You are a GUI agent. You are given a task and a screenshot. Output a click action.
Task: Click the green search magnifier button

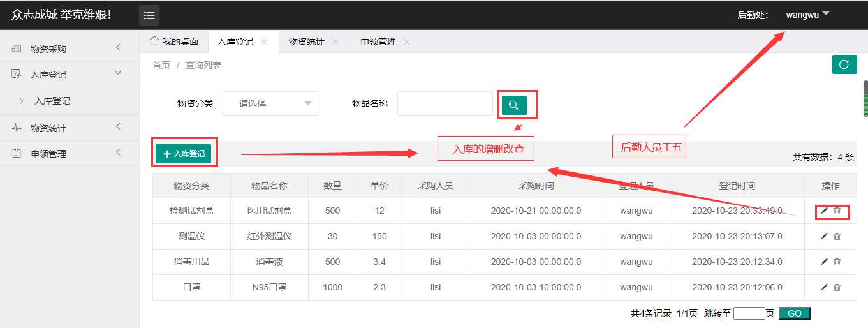(x=514, y=105)
